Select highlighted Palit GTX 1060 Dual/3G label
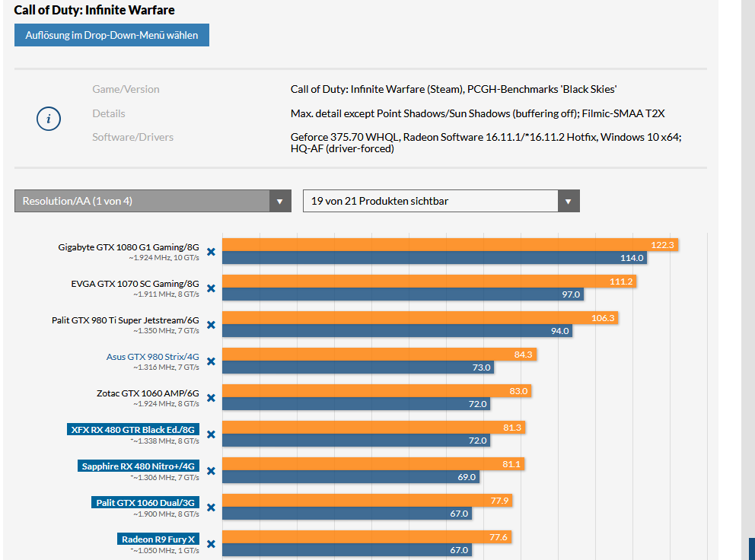755x560 pixels. click(145, 503)
